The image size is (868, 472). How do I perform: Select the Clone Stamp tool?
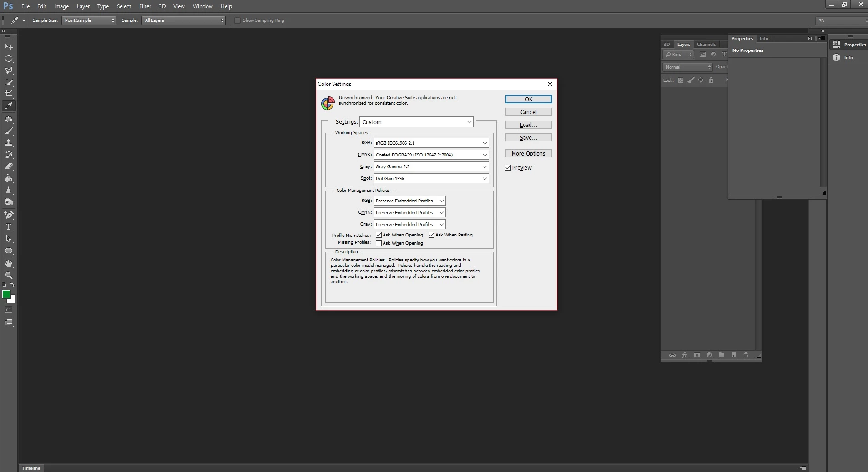pos(9,143)
